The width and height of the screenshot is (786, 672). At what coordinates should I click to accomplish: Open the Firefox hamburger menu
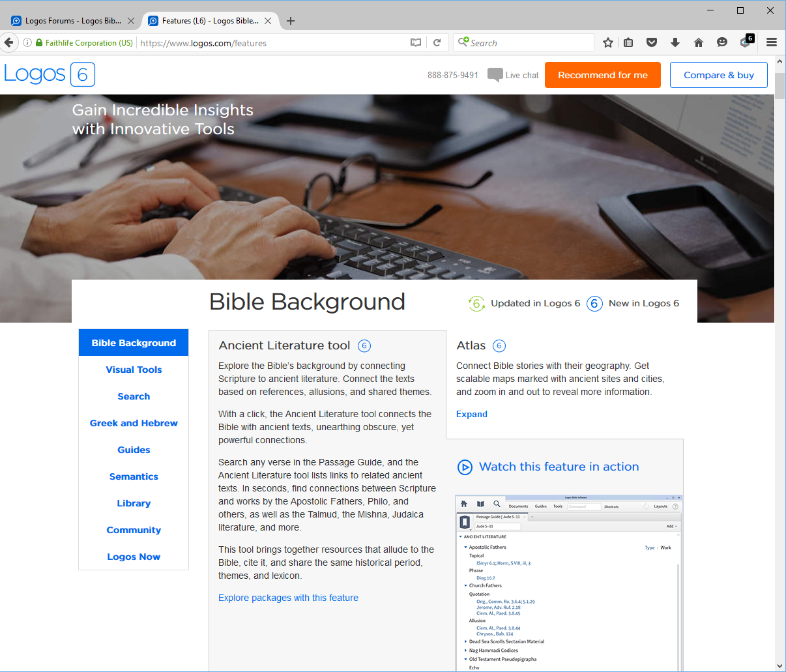click(x=772, y=43)
